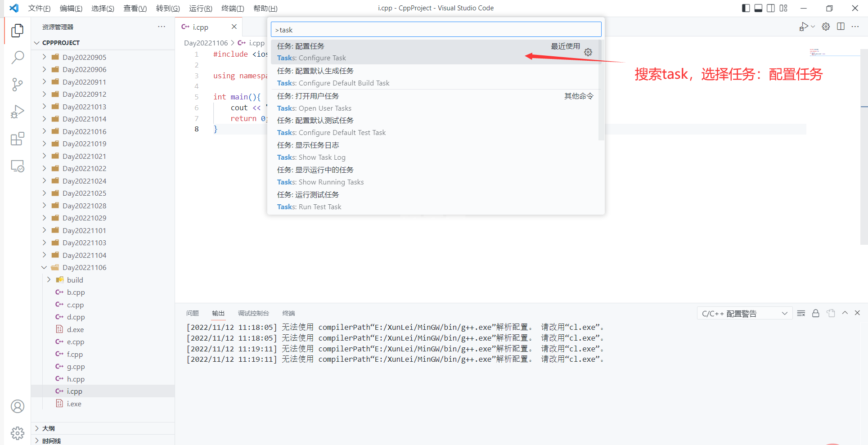Open i.exe file in explorer
The image size is (868, 445).
[x=74, y=404]
